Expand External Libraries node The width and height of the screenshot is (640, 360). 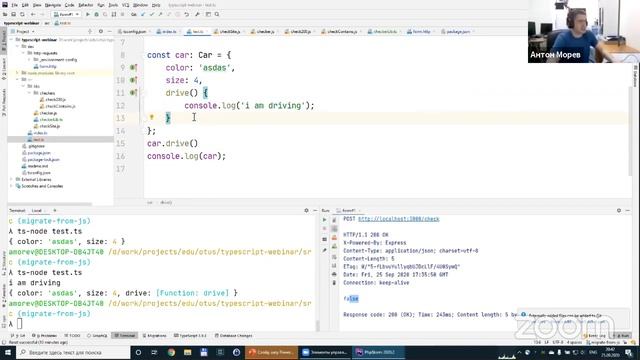coord(11,180)
